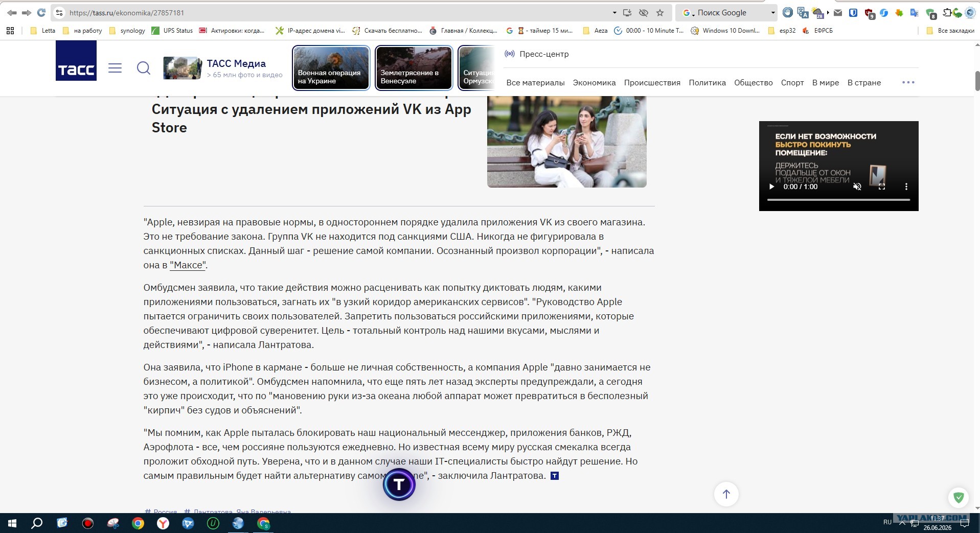This screenshot has height=533, width=980.
Task: Open the Политика section
Action: tap(707, 83)
